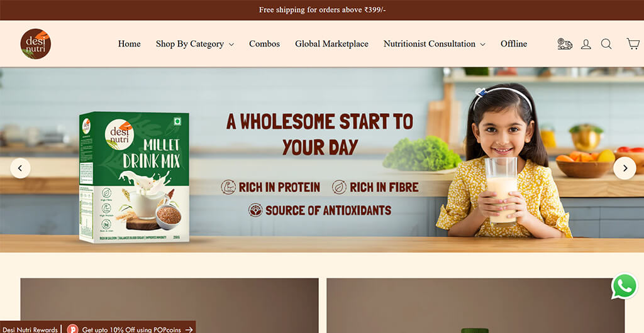Open Global Marketplace page

[331, 44]
